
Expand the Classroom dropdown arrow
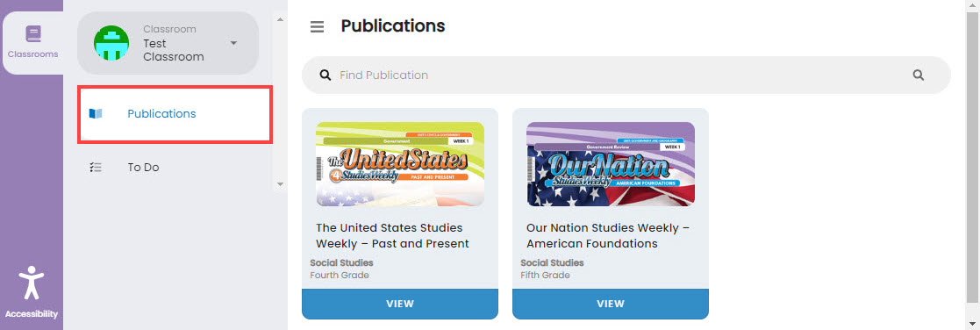coord(233,43)
